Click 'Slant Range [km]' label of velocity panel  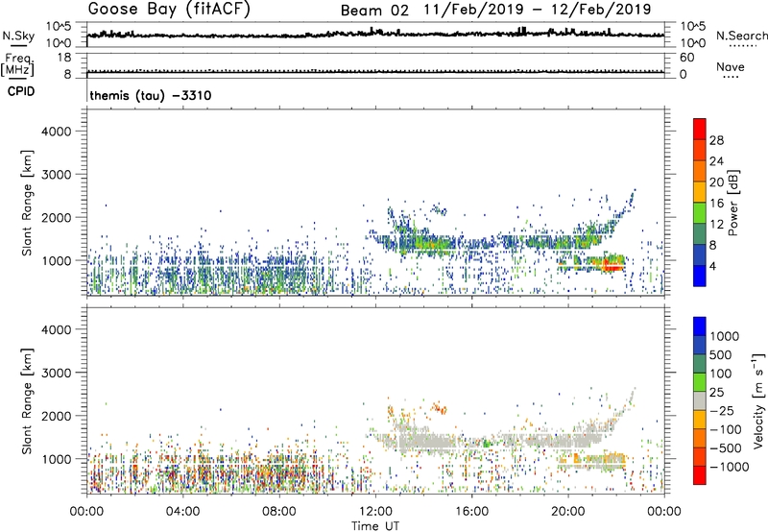(28, 400)
